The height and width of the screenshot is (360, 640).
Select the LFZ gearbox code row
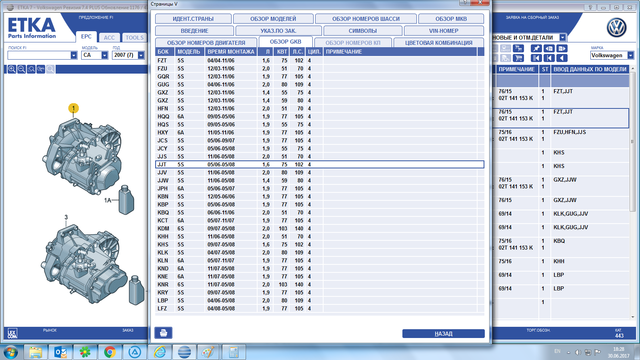(x=320, y=309)
